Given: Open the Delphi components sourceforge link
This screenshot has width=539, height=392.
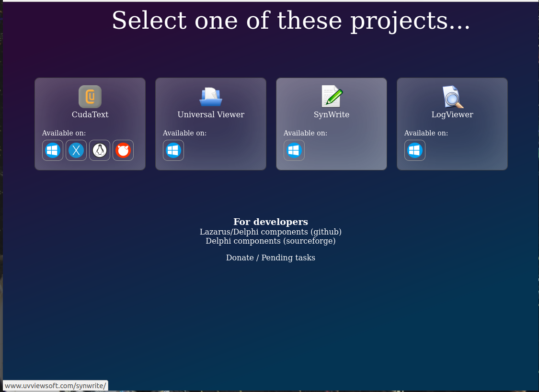Looking at the screenshot, I should coord(271,241).
